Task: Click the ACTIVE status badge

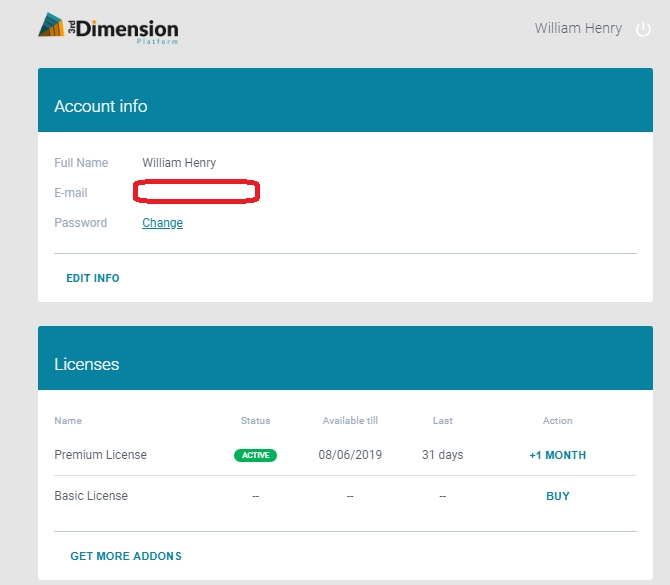Action: 255,455
